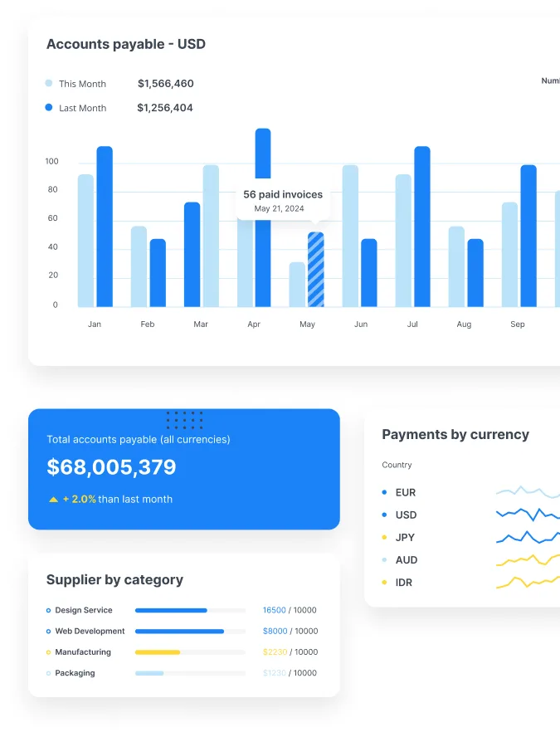
Task: Click the $1,566,460 amount
Action: point(166,84)
